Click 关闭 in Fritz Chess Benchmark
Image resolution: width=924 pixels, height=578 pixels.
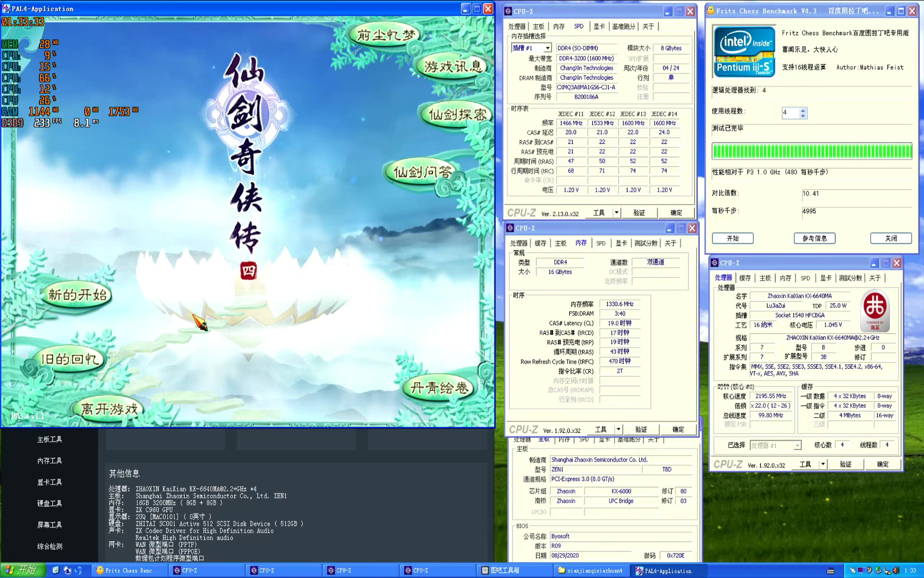click(891, 238)
